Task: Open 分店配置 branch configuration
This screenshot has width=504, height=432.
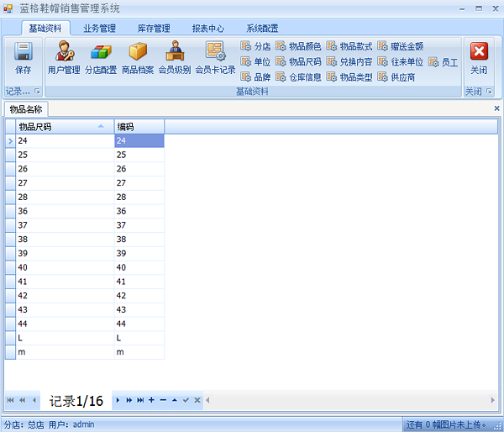Action: point(101,57)
